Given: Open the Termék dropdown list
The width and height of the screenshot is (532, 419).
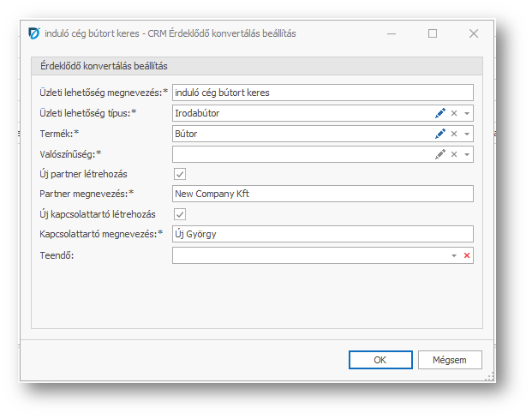Looking at the screenshot, I should [467, 134].
